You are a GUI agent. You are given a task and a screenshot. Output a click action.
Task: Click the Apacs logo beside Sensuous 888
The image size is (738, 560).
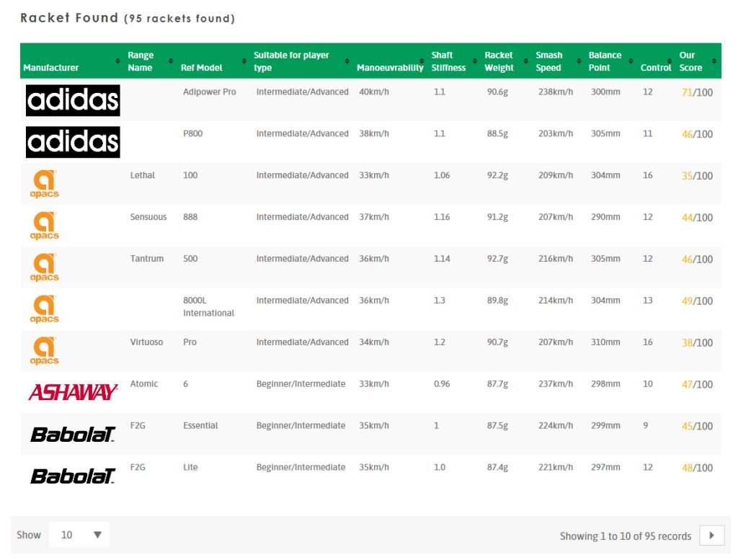click(44, 226)
